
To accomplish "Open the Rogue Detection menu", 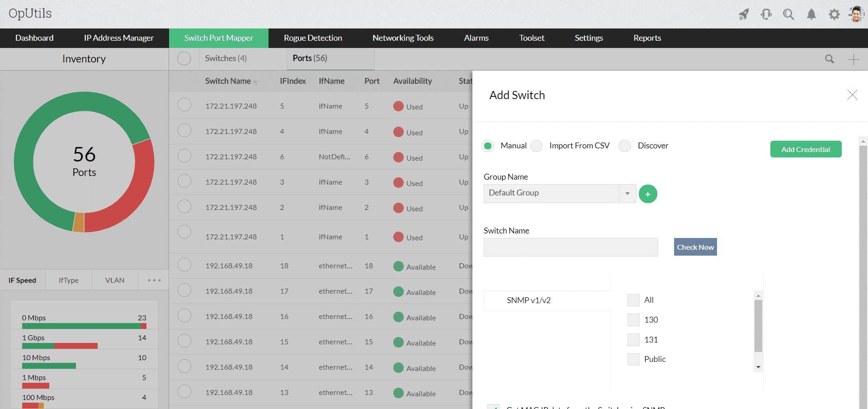I will (x=313, y=38).
